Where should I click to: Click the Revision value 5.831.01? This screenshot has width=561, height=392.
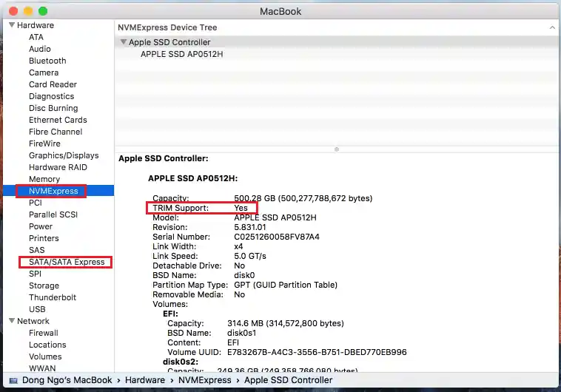coord(249,227)
